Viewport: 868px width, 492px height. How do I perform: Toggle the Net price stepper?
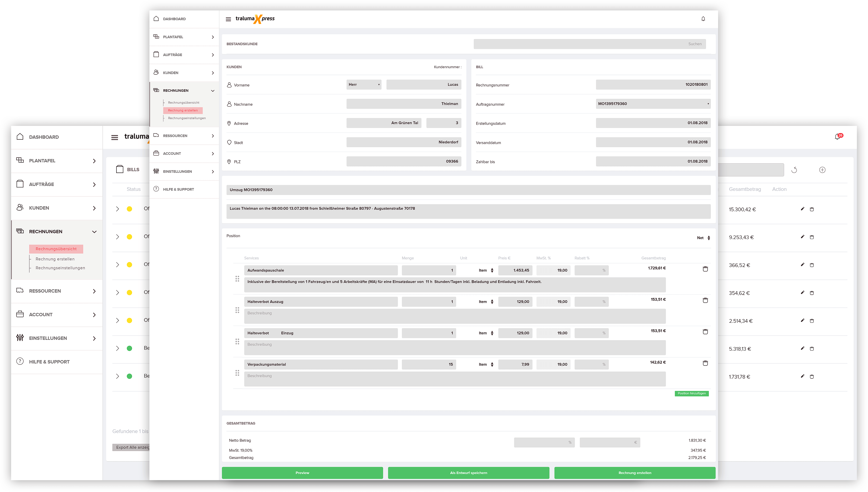click(709, 238)
